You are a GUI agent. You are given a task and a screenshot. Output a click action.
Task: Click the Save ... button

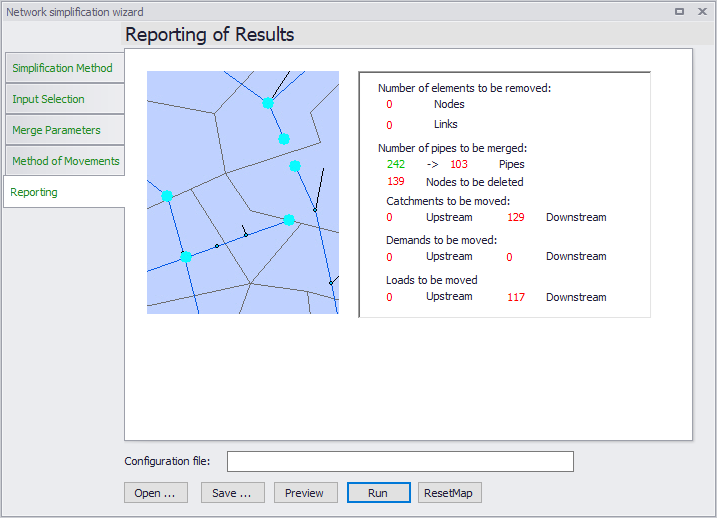(x=232, y=493)
